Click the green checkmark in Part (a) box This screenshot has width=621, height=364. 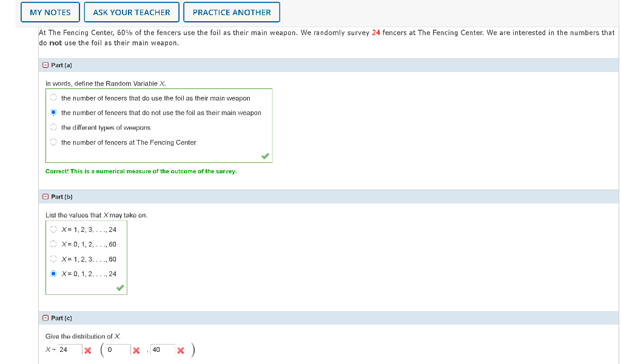pyautogui.click(x=266, y=156)
